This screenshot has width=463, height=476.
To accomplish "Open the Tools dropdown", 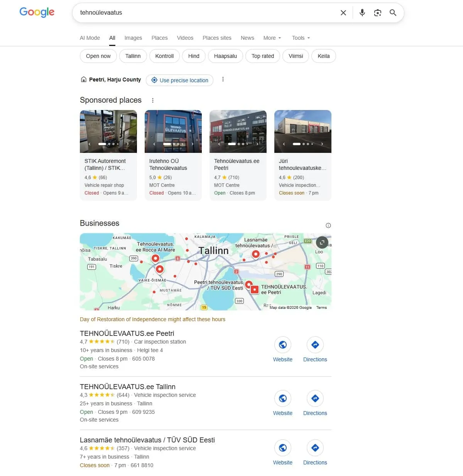I will (x=301, y=38).
